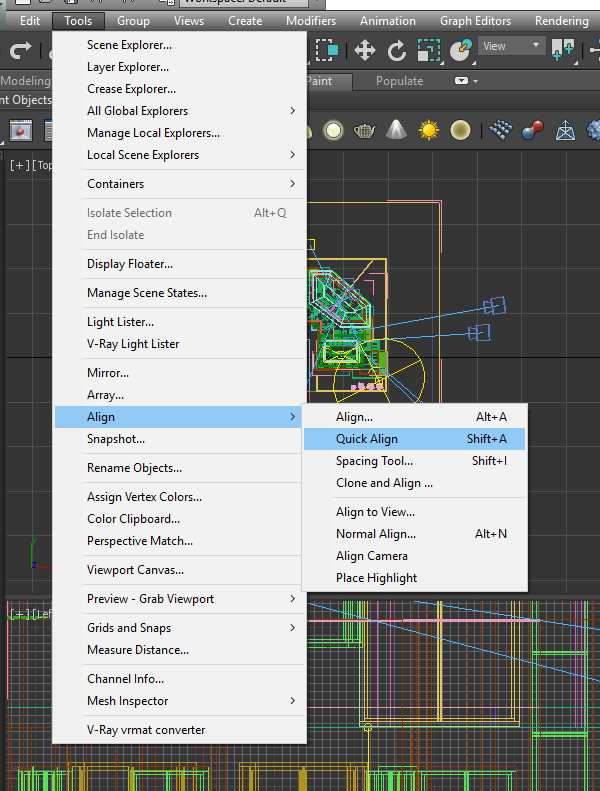Toggle the window/crossing selection icon
The image size is (600, 791).
tap(327, 50)
